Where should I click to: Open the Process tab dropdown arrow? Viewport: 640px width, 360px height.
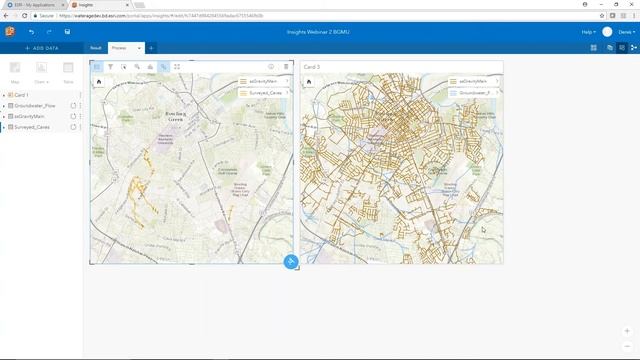point(139,48)
